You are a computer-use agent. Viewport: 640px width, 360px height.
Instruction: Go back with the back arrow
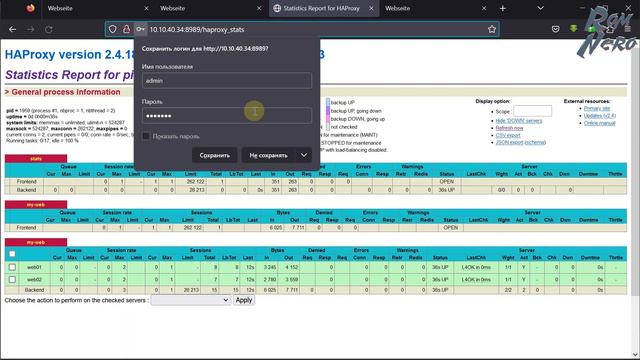click(x=12, y=29)
